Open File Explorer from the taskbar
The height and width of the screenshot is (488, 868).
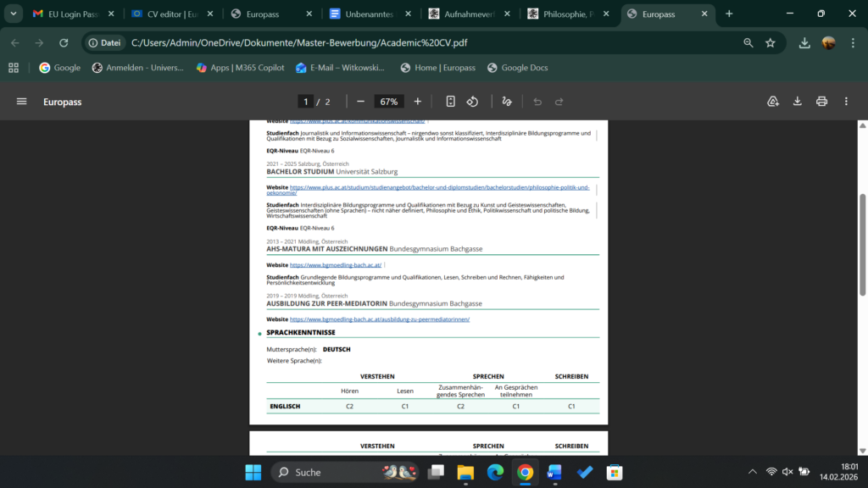point(465,472)
